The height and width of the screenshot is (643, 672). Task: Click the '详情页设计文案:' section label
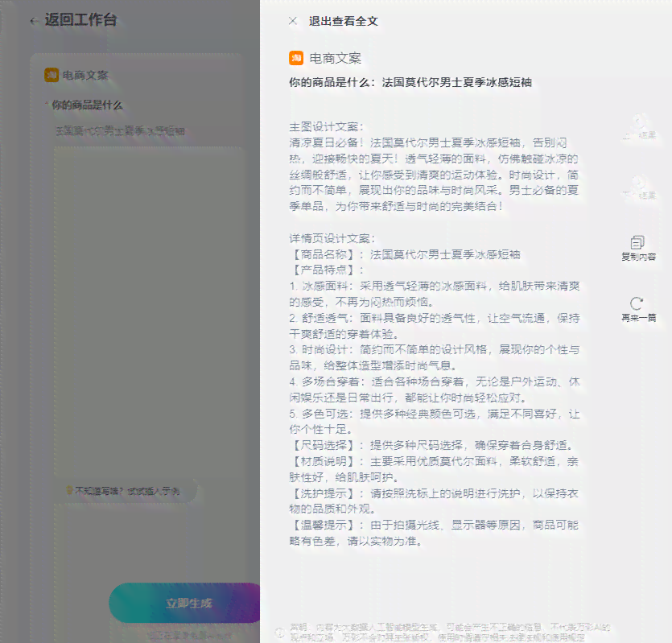point(332,238)
